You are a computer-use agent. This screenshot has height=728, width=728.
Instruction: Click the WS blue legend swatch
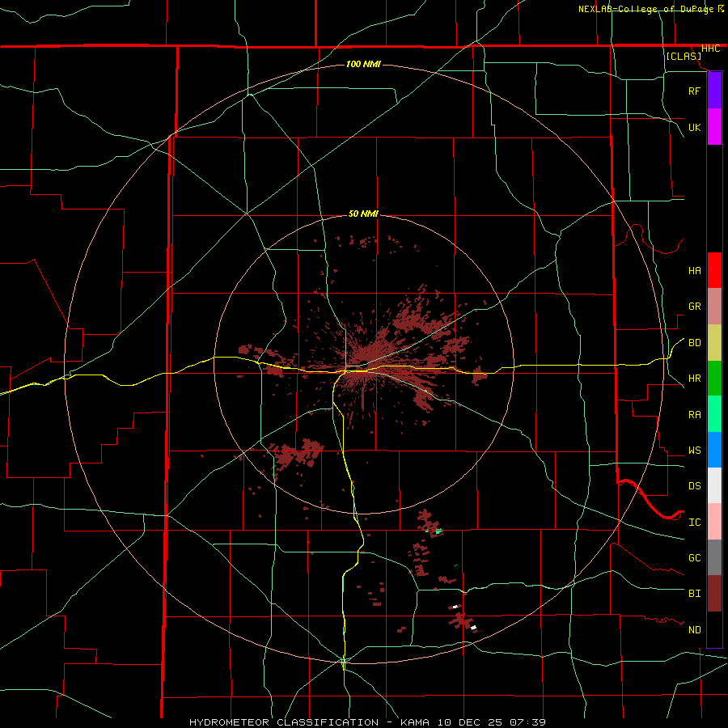[x=714, y=450]
